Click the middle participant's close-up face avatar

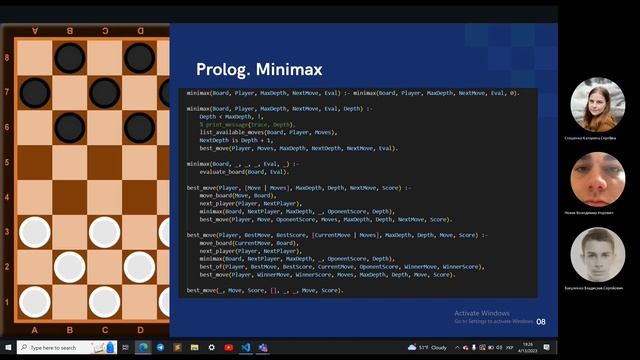(598, 180)
